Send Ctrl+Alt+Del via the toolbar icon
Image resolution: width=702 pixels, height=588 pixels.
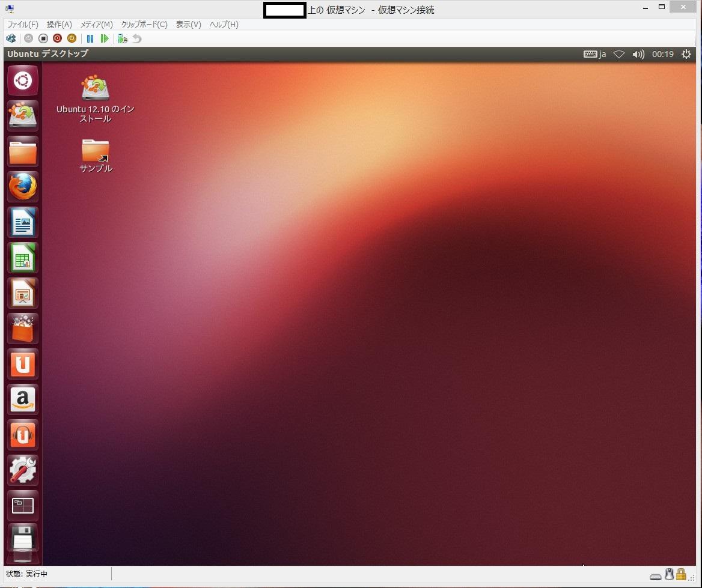click(x=11, y=38)
